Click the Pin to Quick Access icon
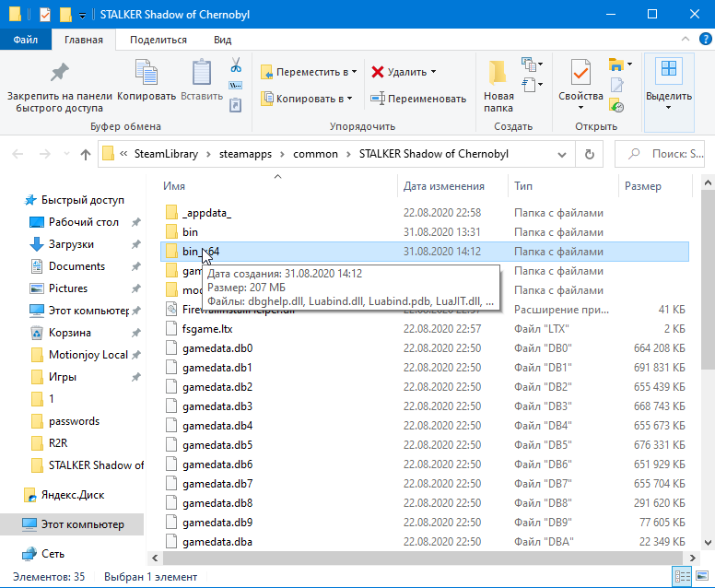Image resolution: width=715 pixels, height=588 pixels. click(59, 73)
